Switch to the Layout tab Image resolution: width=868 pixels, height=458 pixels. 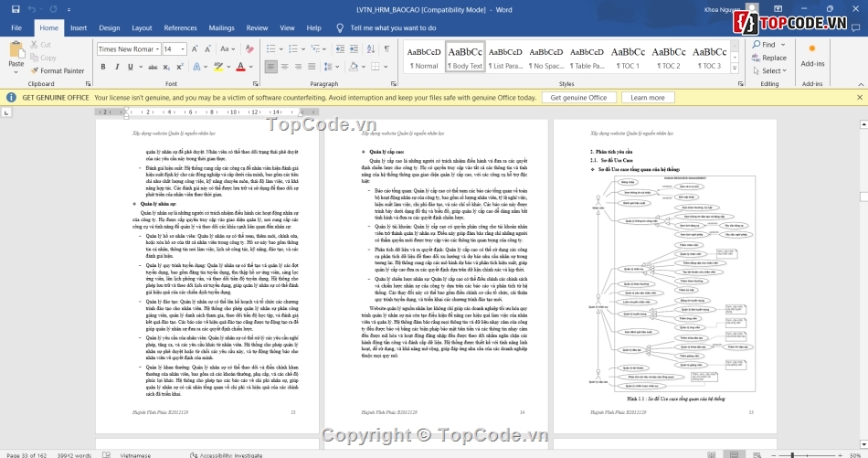click(142, 27)
